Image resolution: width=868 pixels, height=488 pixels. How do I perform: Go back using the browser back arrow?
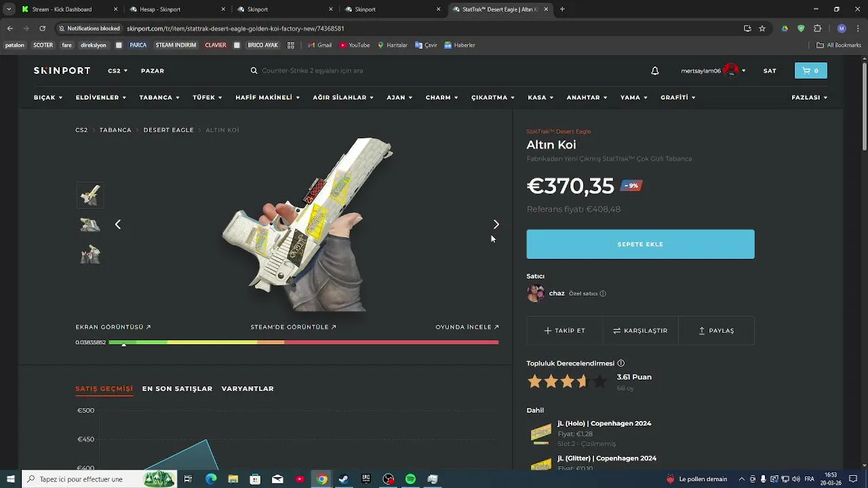(x=9, y=28)
